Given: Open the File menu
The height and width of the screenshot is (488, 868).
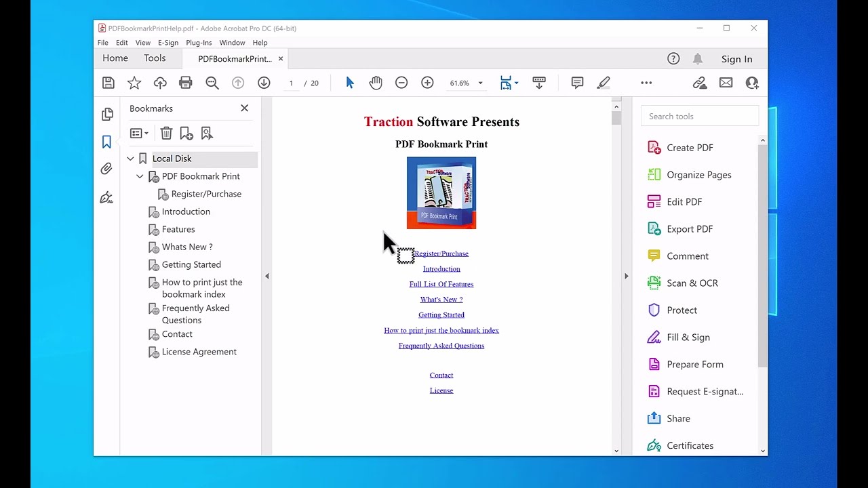Looking at the screenshot, I should point(103,43).
